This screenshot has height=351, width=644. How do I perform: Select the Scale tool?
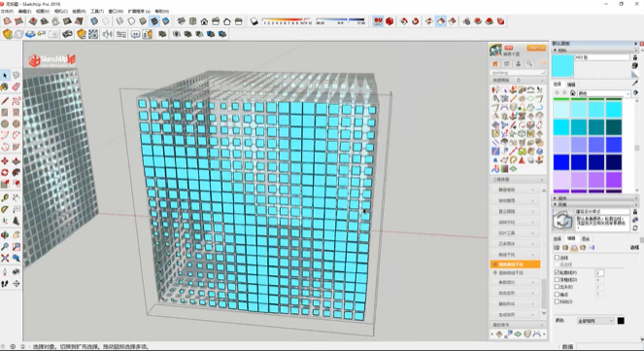(x=5, y=184)
